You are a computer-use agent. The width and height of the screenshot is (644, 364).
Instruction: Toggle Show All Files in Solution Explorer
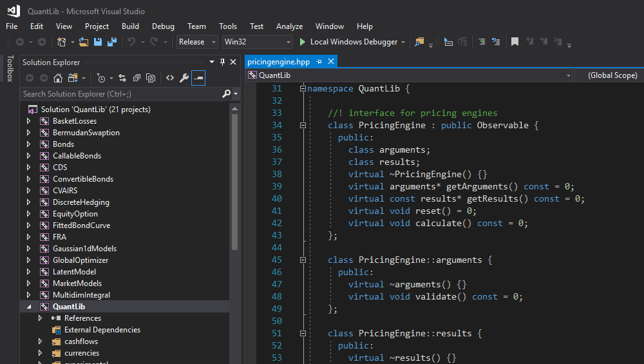(151, 78)
